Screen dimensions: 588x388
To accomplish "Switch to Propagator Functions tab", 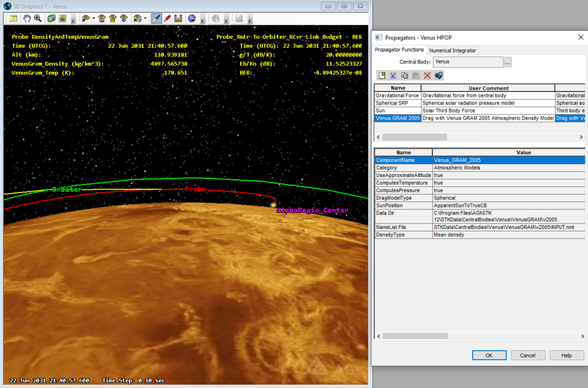I will (399, 50).
